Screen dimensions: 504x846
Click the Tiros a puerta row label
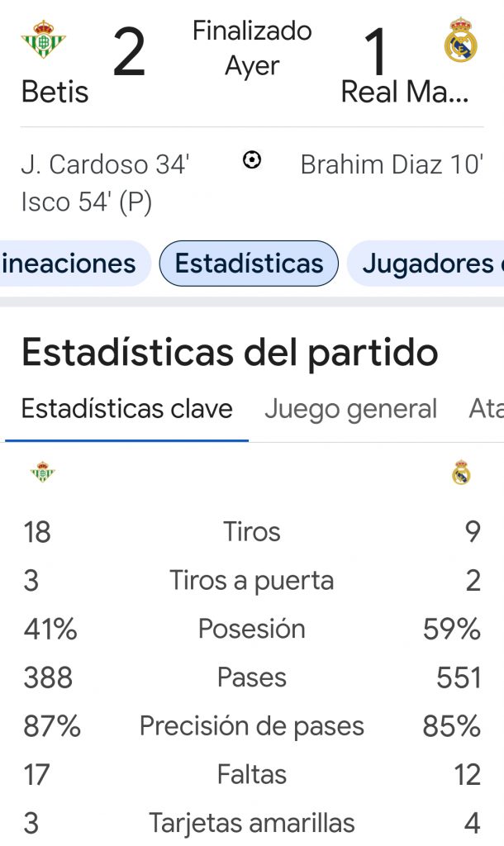252,581
